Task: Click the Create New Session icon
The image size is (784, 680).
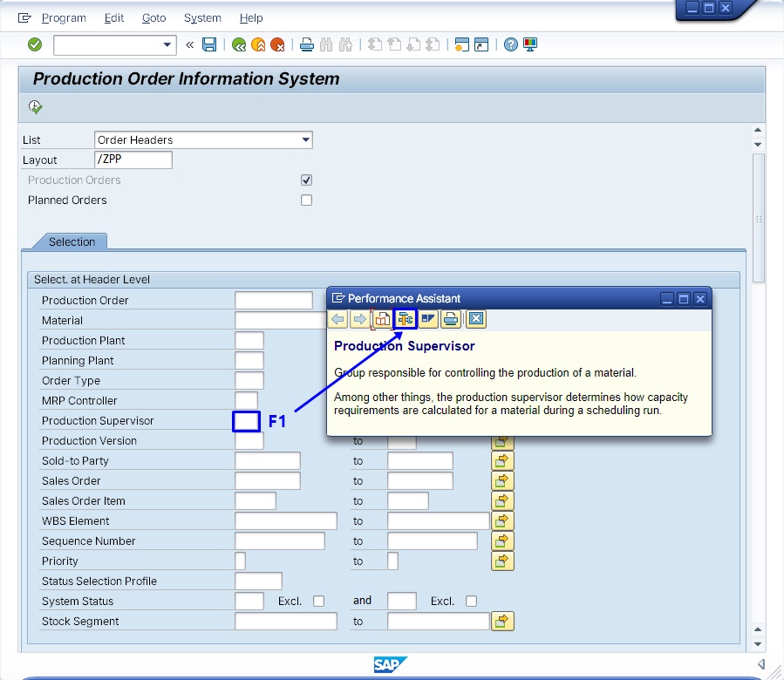Action: [462, 45]
